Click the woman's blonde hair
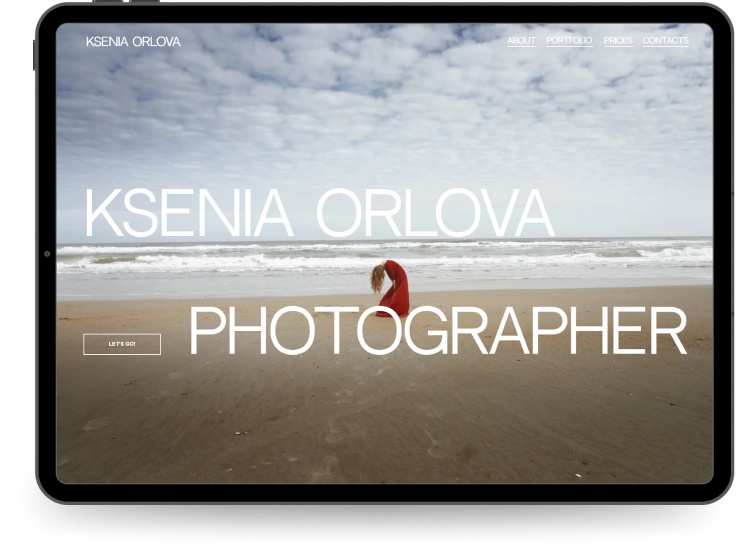 [378, 278]
